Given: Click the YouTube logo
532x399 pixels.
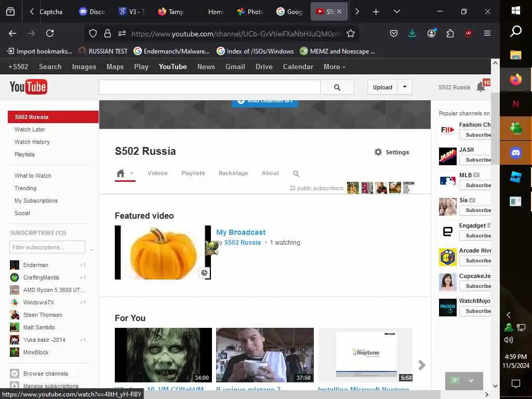Looking at the screenshot, I should point(28,87).
